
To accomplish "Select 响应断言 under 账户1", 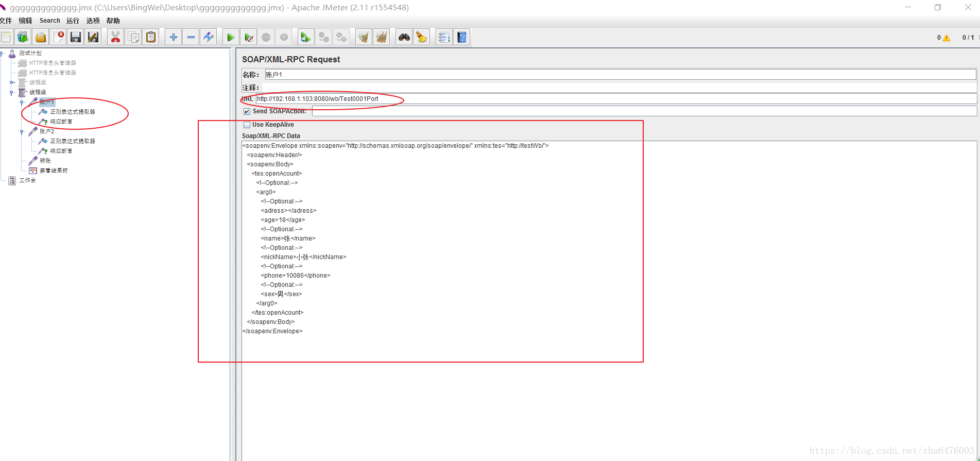I will point(61,122).
